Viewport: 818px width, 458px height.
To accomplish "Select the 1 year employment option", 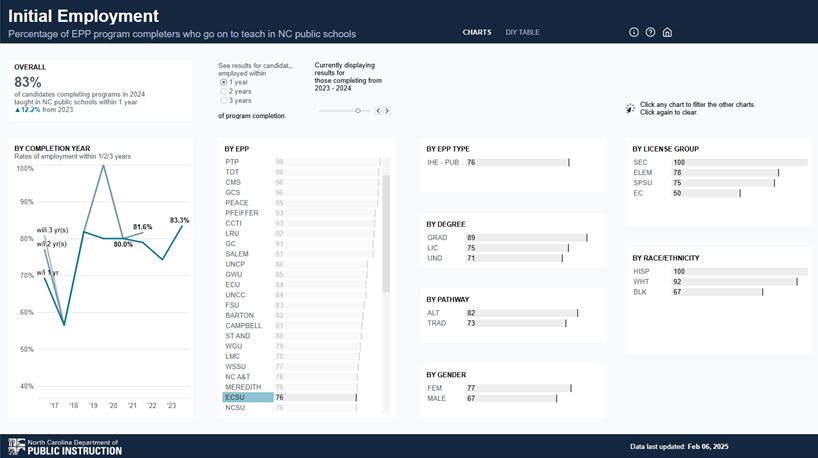I will (223, 82).
